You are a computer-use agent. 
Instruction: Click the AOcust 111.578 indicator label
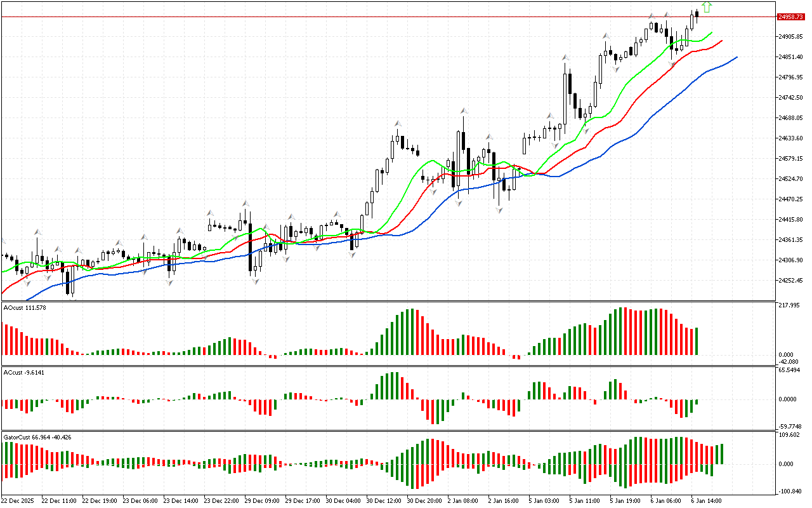(25, 307)
